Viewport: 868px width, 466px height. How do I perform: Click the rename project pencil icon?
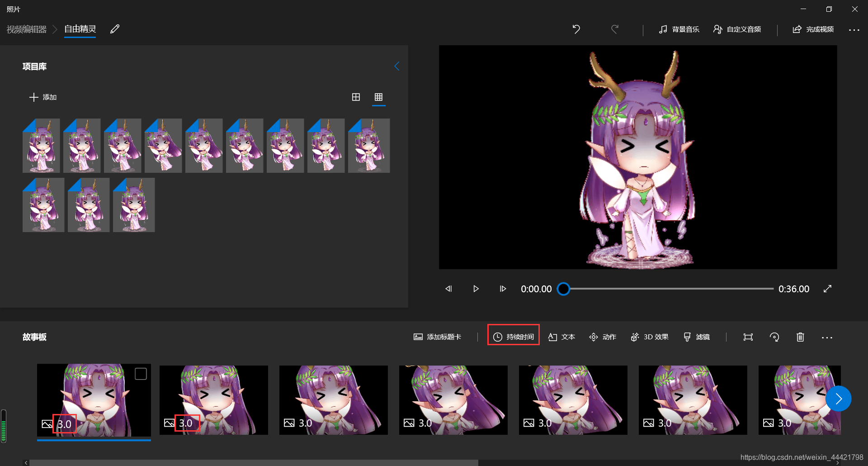[115, 29]
